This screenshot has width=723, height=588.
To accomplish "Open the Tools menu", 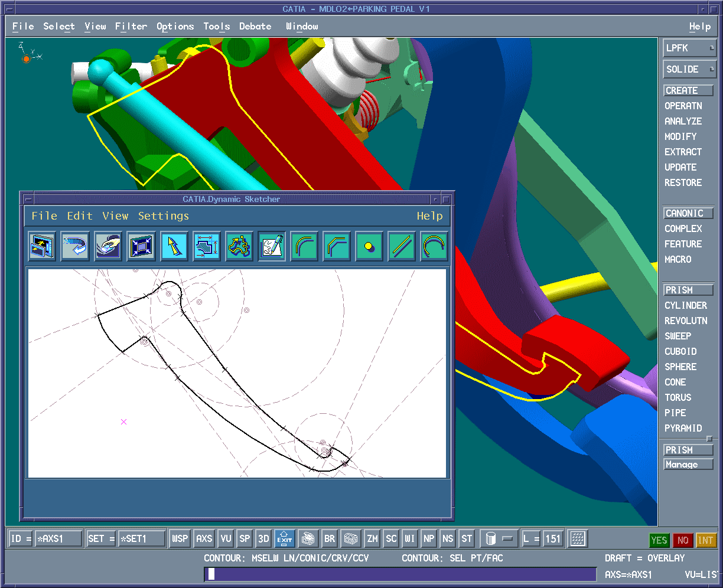I will click(217, 27).
